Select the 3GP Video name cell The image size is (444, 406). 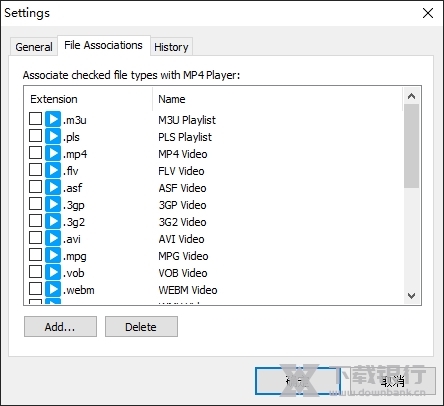tap(182, 205)
